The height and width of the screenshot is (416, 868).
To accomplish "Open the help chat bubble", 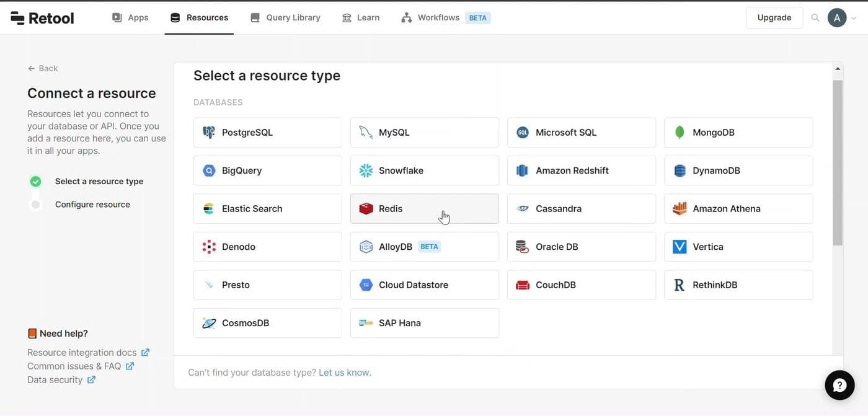I will pyautogui.click(x=839, y=385).
